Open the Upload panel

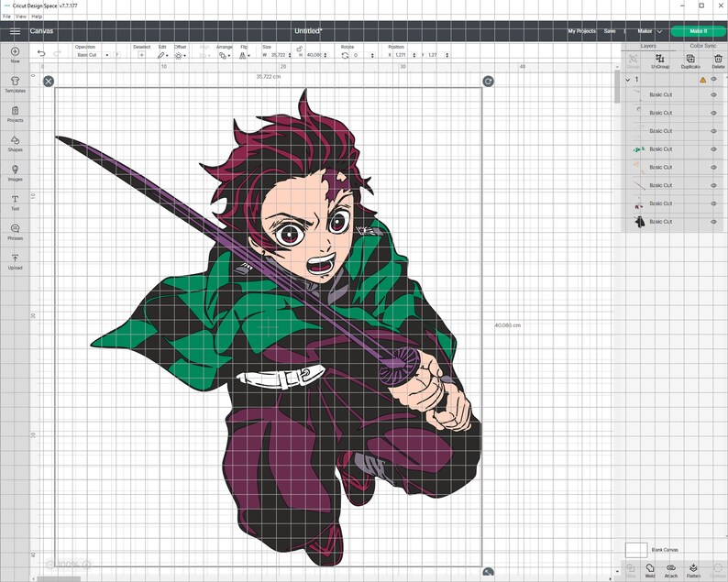15,261
